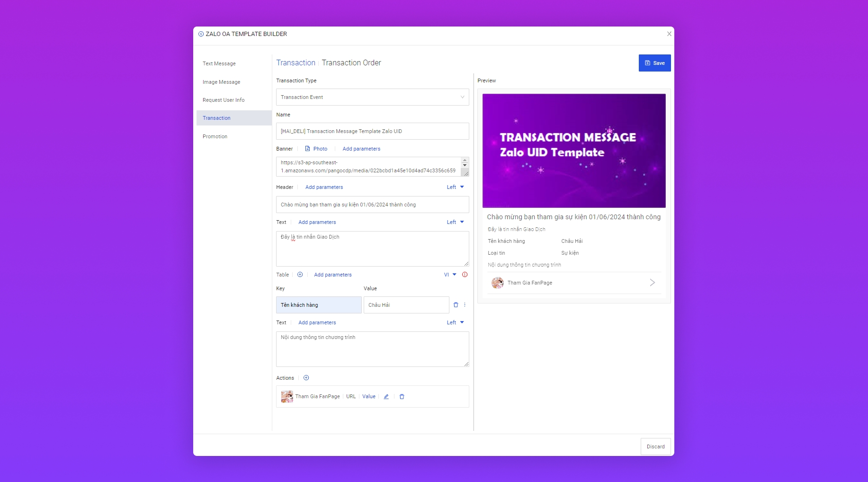The image size is (868, 482).
Task: Add a new action with plus icon
Action: point(306,378)
